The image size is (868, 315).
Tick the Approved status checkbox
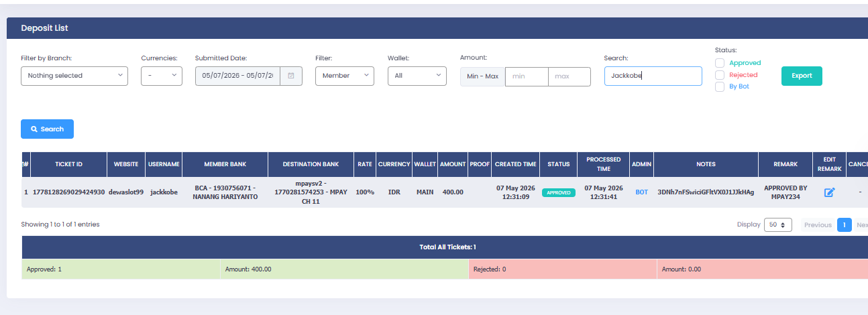point(720,63)
